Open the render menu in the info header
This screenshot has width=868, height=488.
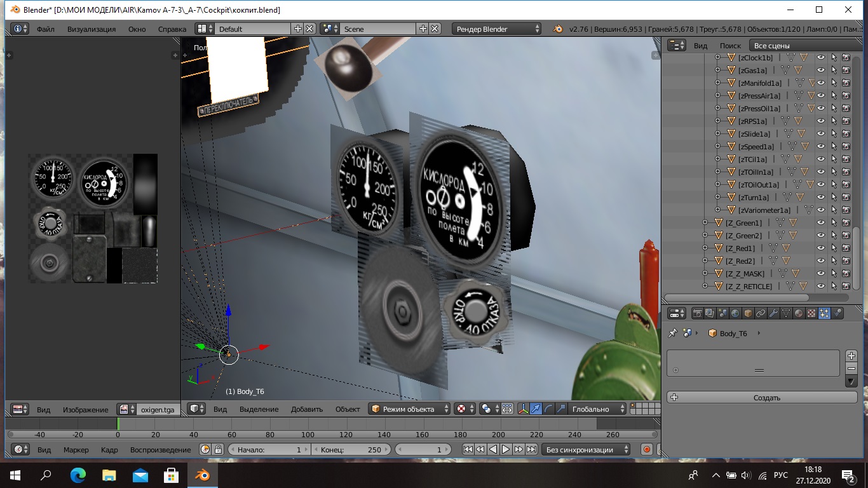coord(92,29)
